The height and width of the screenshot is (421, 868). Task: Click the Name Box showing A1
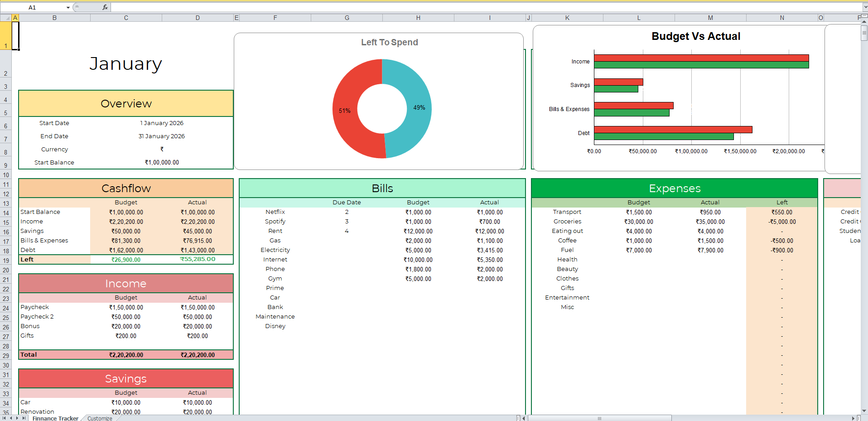click(33, 7)
